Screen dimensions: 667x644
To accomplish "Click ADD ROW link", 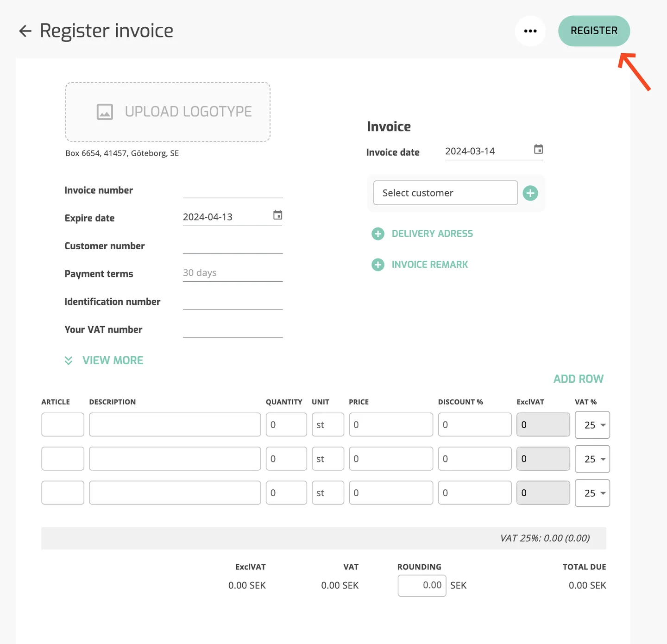I will point(579,379).
